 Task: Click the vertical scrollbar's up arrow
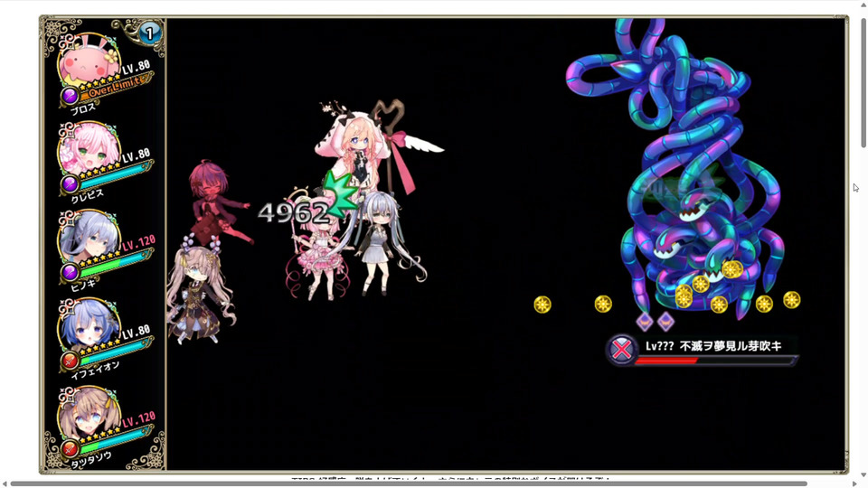[863, 5]
